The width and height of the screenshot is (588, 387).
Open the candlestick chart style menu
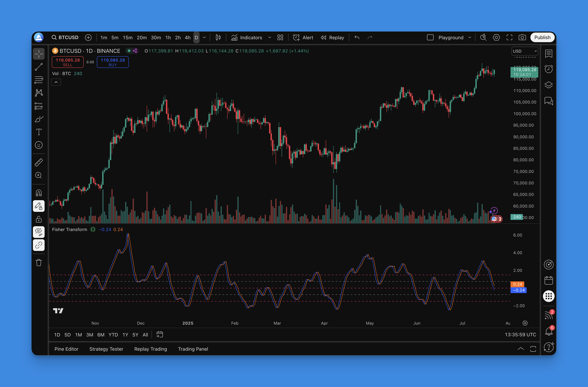[x=218, y=38]
